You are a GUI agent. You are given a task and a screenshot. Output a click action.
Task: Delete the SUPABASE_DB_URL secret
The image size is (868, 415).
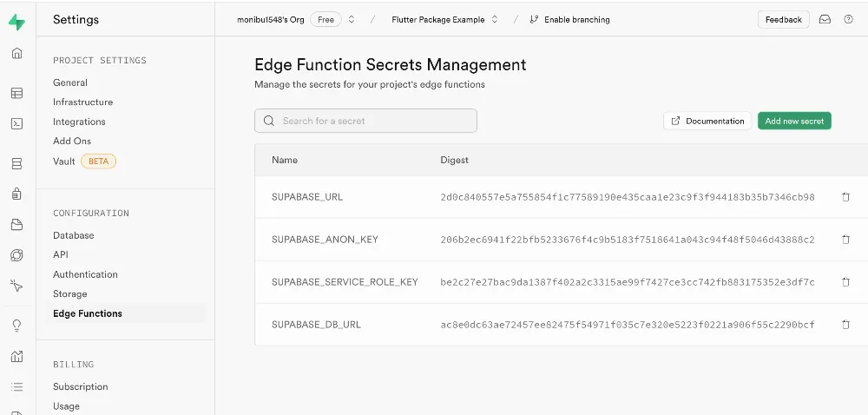pyautogui.click(x=845, y=325)
